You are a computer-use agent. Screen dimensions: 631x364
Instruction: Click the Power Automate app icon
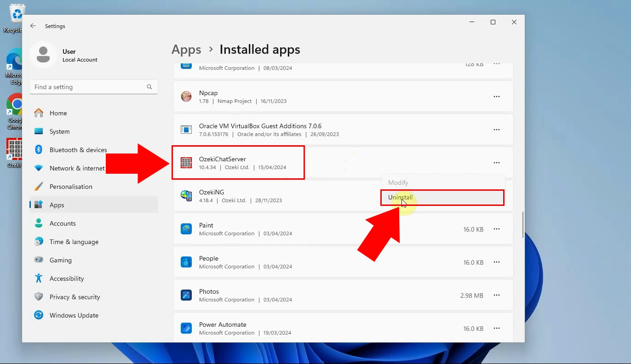186,328
